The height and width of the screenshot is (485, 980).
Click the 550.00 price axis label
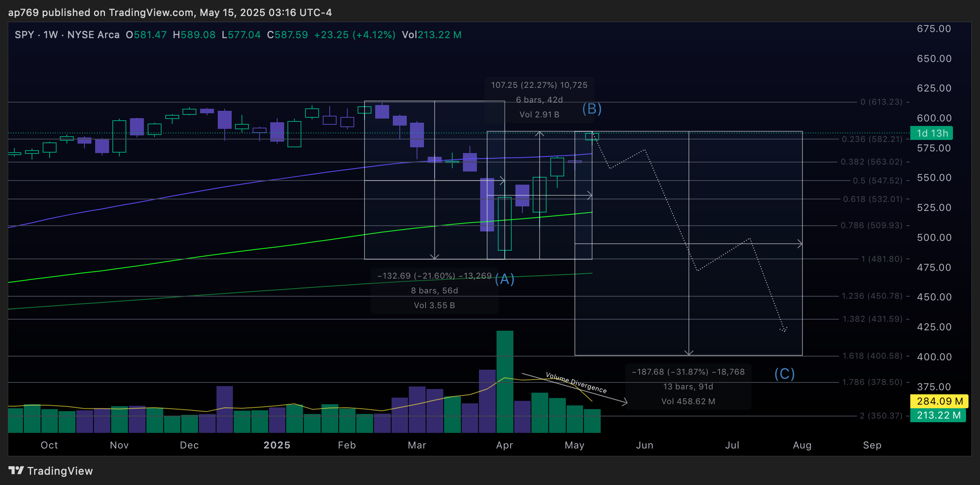[934, 178]
